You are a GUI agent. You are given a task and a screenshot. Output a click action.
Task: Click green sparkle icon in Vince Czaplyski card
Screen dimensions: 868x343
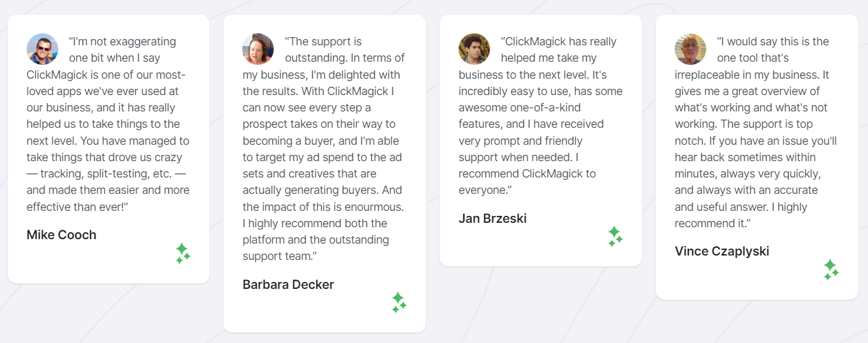(x=832, y=269)
